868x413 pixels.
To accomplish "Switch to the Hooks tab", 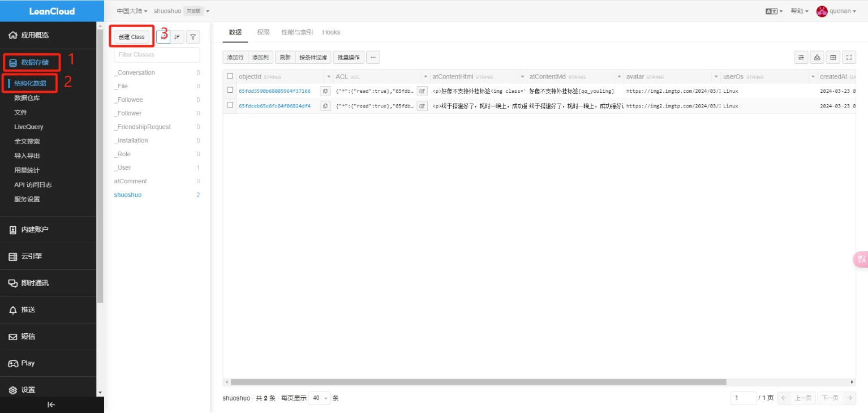I will (331, 32).
